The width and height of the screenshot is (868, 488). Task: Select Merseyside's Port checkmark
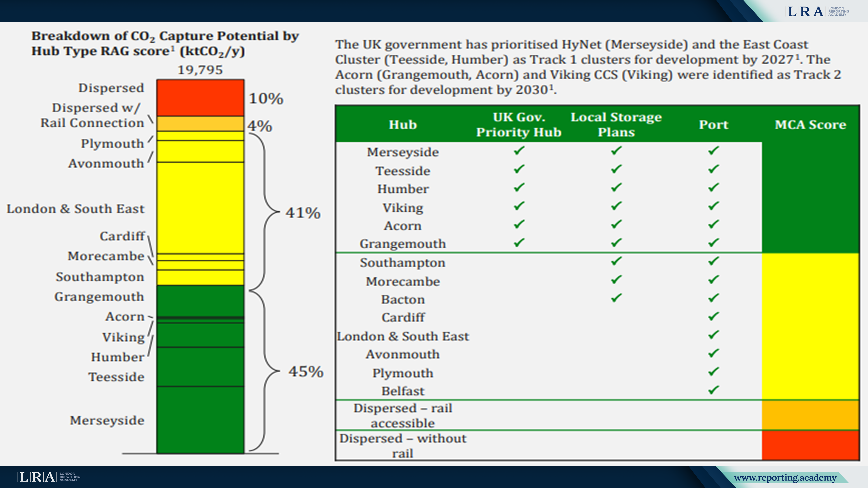coord(713,150)
